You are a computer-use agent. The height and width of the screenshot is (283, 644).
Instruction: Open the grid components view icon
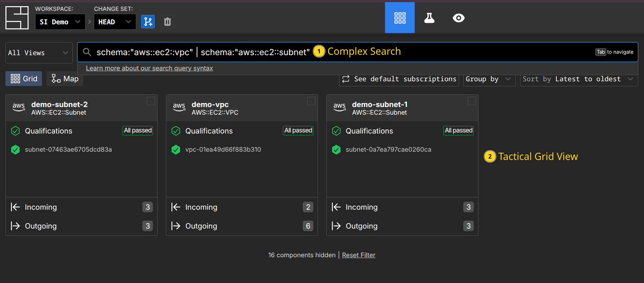[x=400, y=18]
